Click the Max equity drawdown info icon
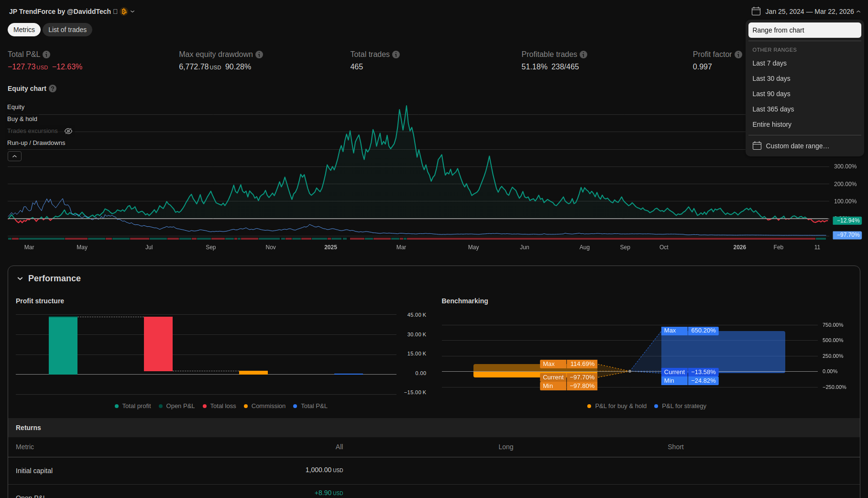This screenshot has width=868, height=498. [259, 55]
